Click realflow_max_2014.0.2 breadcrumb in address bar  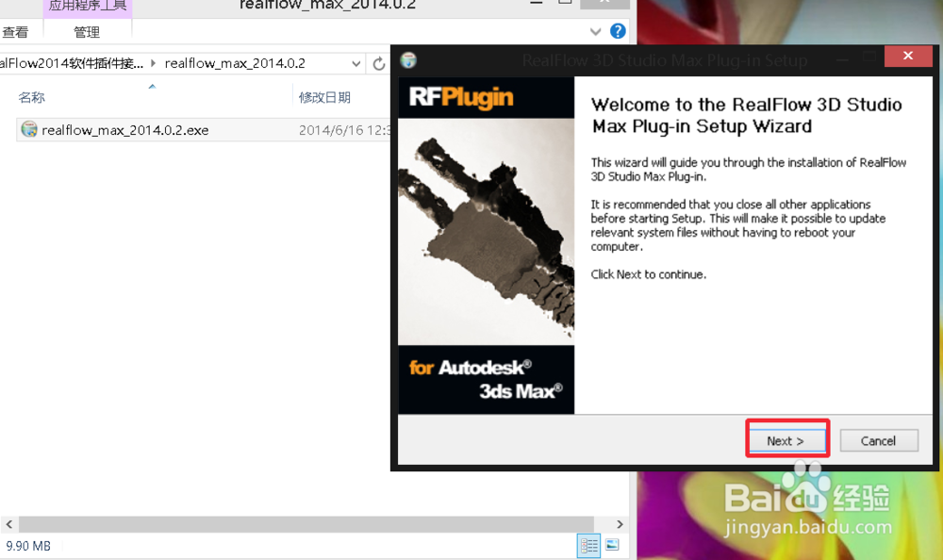point(235,63)
